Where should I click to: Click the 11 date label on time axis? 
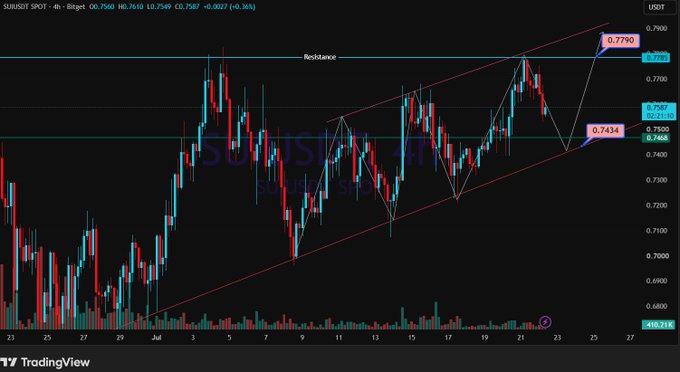pyautogui.click(x=339, y=337)
